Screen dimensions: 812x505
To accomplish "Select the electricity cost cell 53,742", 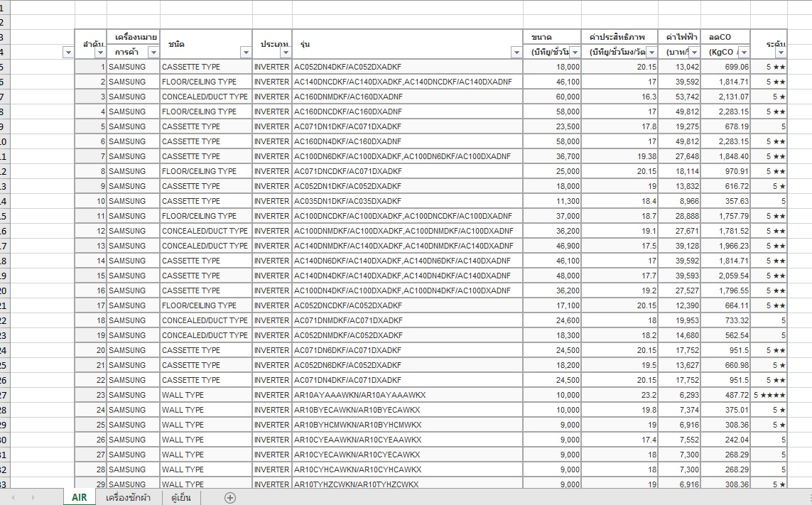I will [x=679, y=97].
